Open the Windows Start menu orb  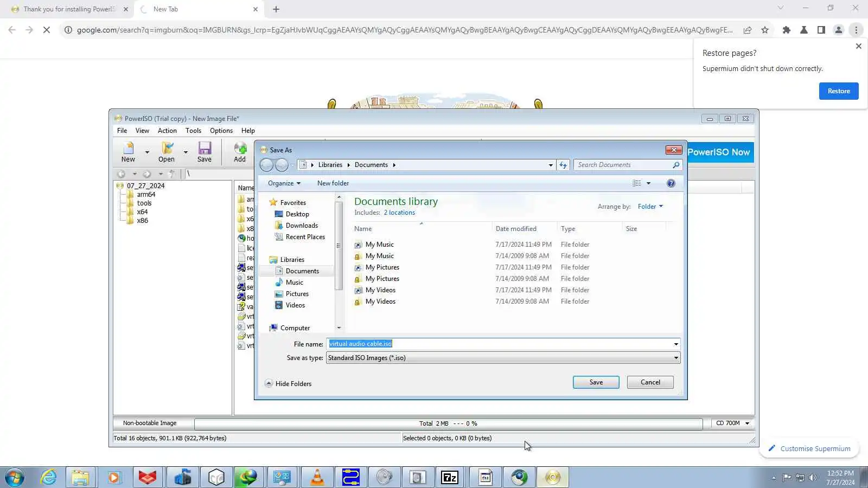pos(15,477)
